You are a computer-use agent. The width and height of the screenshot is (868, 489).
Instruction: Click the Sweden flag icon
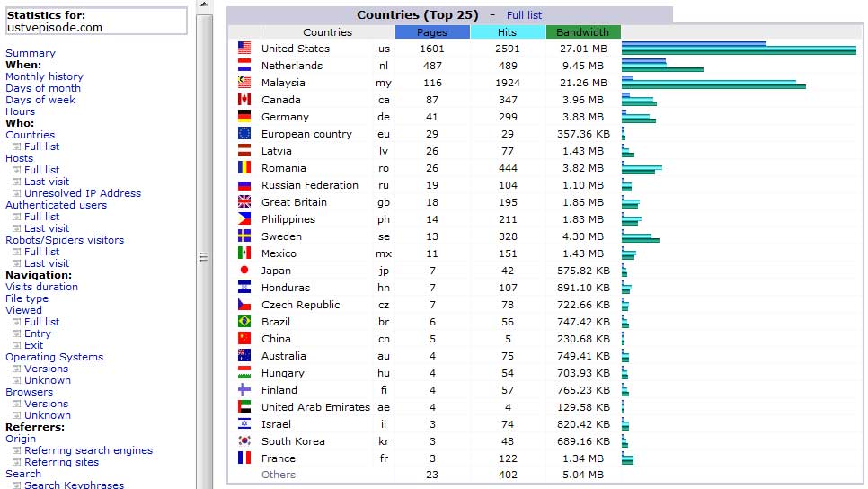pyautogui.click(x=244, y=236)
